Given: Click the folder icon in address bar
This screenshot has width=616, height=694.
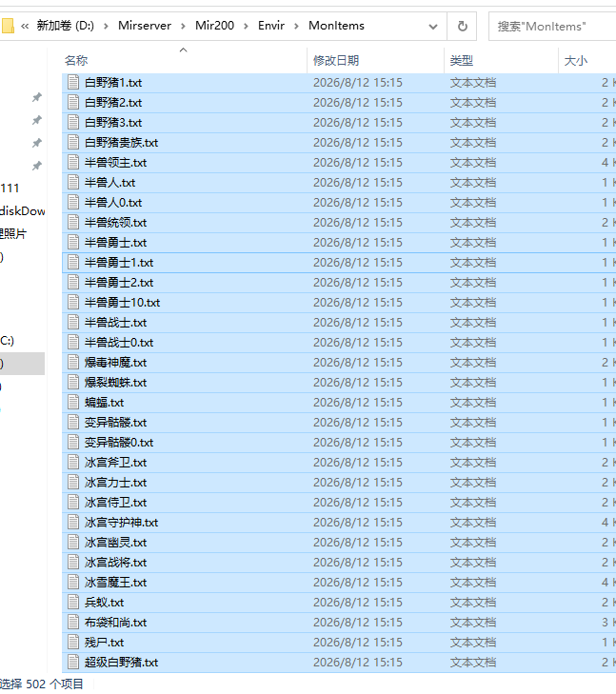Looking at the screenshot, I should [8, 26].
